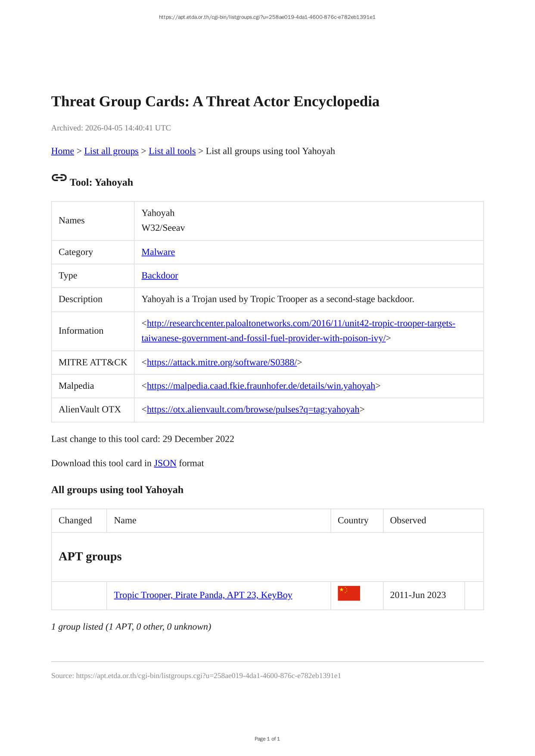Click the page title heading

coord(215,102)
